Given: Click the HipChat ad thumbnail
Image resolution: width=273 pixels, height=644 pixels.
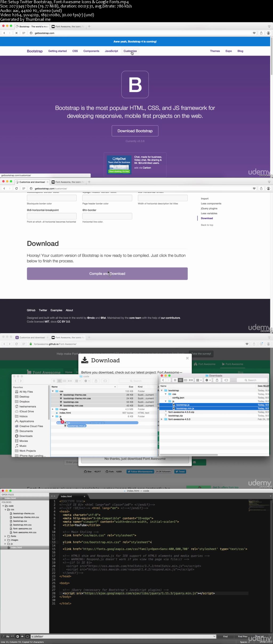Looking at the screenshot, I should coord(119,164).
